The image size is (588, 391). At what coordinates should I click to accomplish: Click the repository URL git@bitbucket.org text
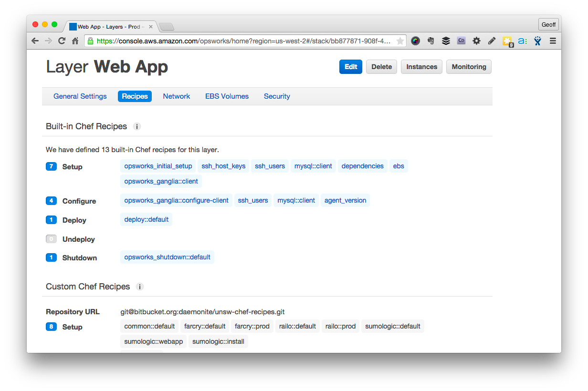click(x=202, y=312)
